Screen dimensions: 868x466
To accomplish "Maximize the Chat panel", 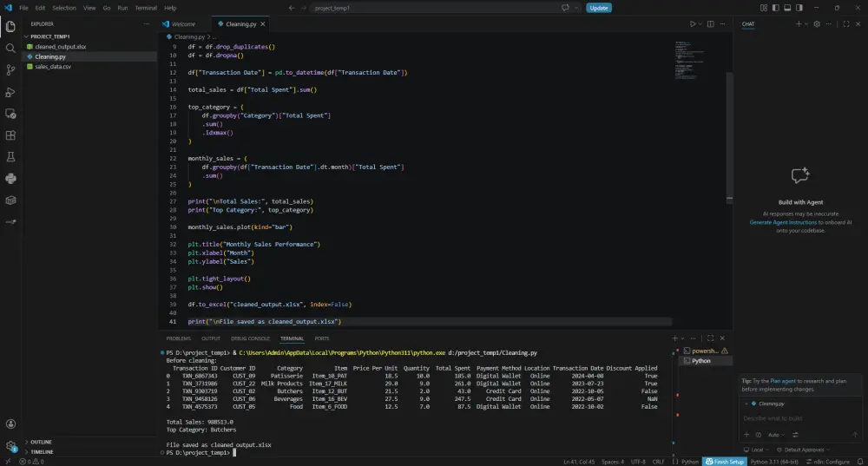I will pos(845,23).
